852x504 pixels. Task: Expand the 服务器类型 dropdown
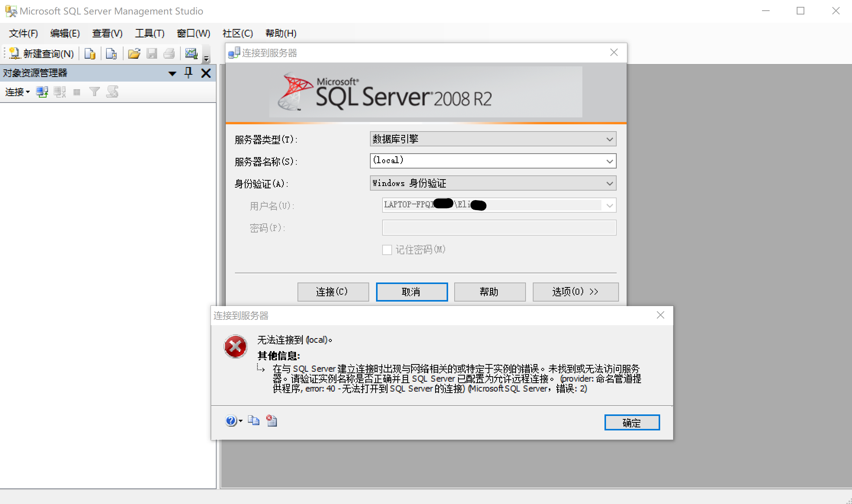pyautogui.click(x=609, y=139)
